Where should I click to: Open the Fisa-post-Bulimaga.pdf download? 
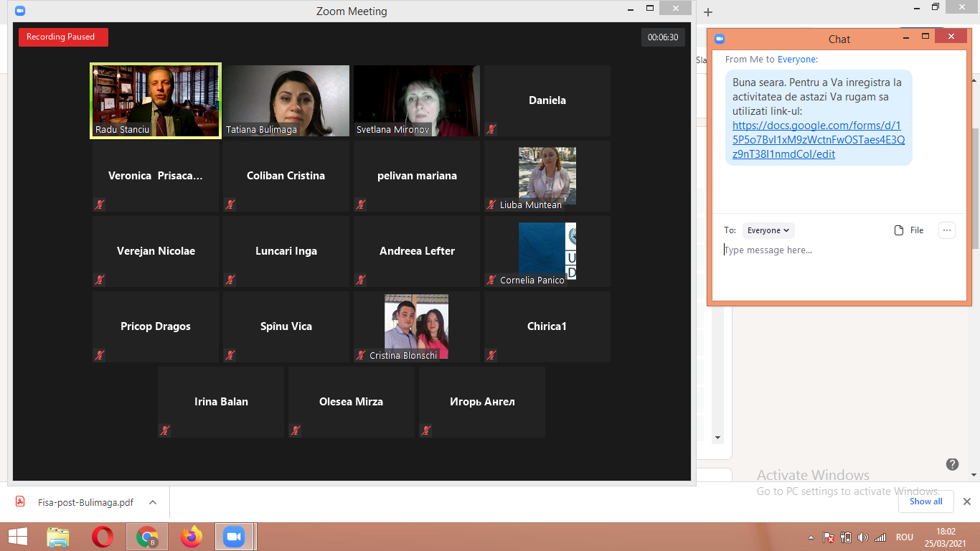(x=85, y=502)
